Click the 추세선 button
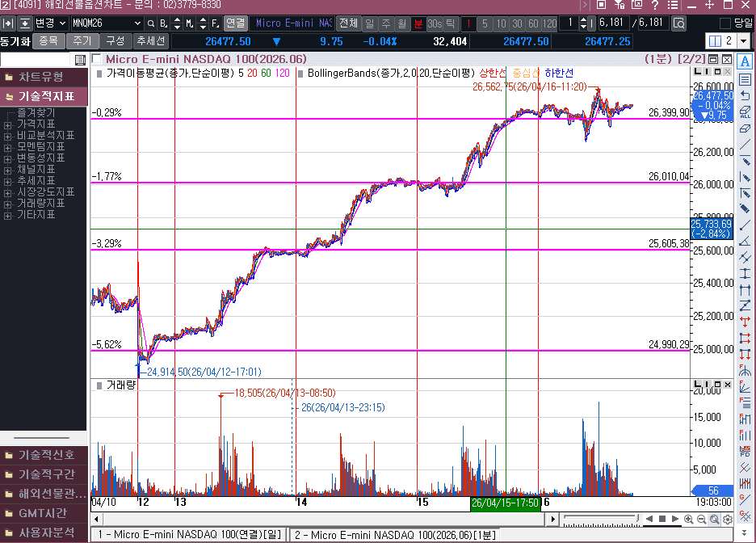The image size is (756, 543). click(x=150, y=40)
